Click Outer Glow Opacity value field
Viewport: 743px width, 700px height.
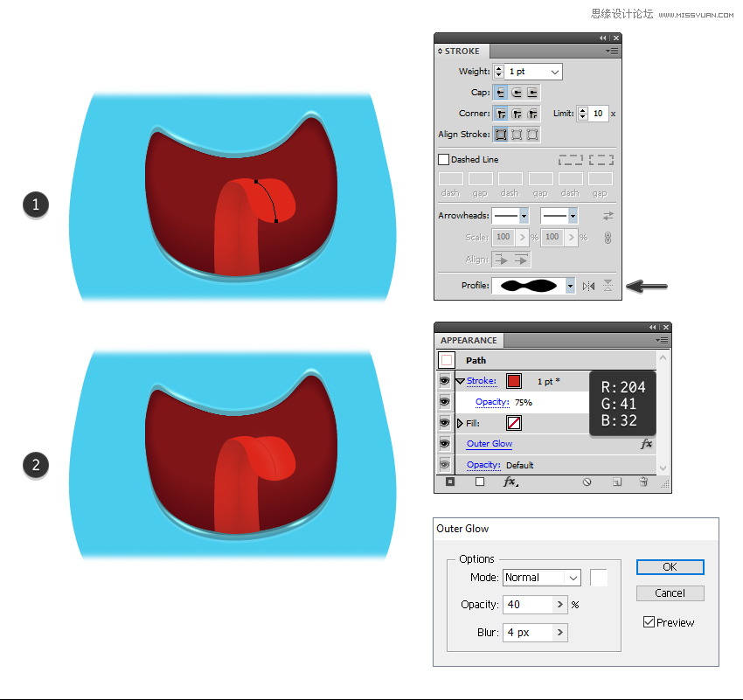tap(528, 605)
